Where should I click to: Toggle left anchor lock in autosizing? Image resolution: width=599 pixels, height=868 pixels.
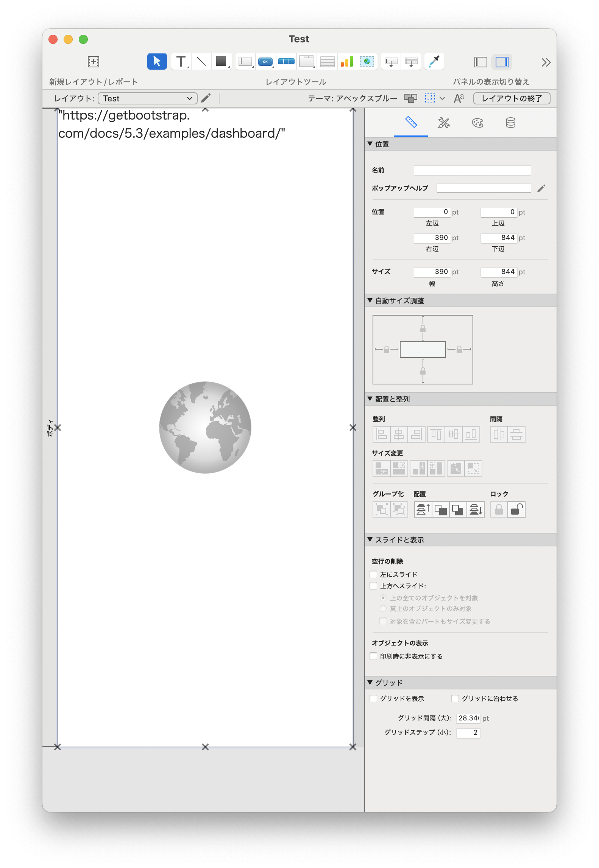coord(387,349)
